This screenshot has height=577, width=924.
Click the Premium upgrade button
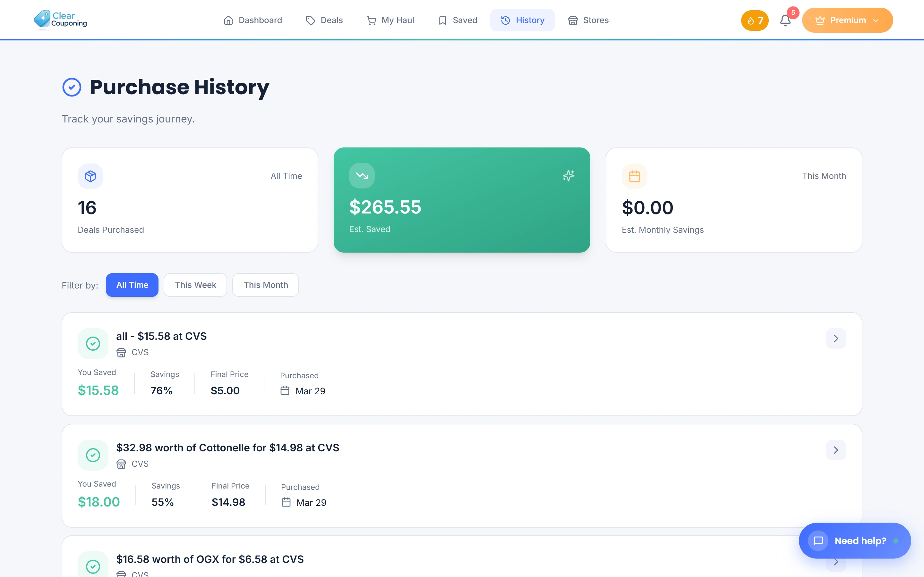[847, 20]
